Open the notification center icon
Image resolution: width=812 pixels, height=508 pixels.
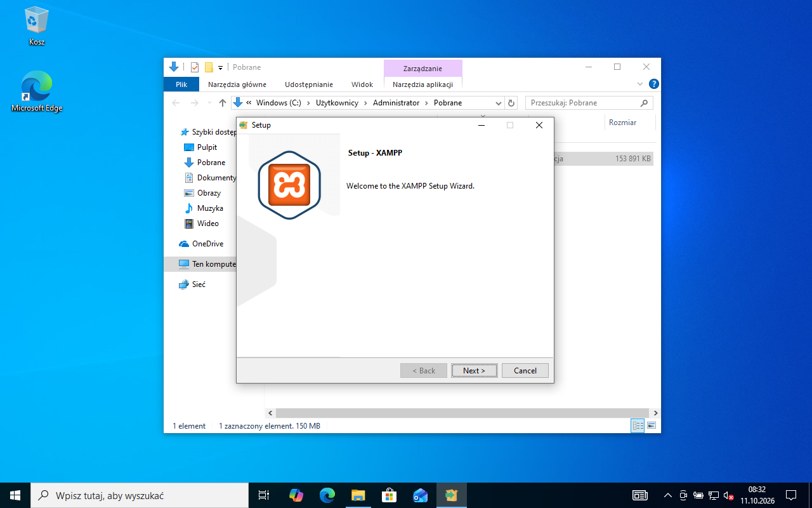pos(791,495)
